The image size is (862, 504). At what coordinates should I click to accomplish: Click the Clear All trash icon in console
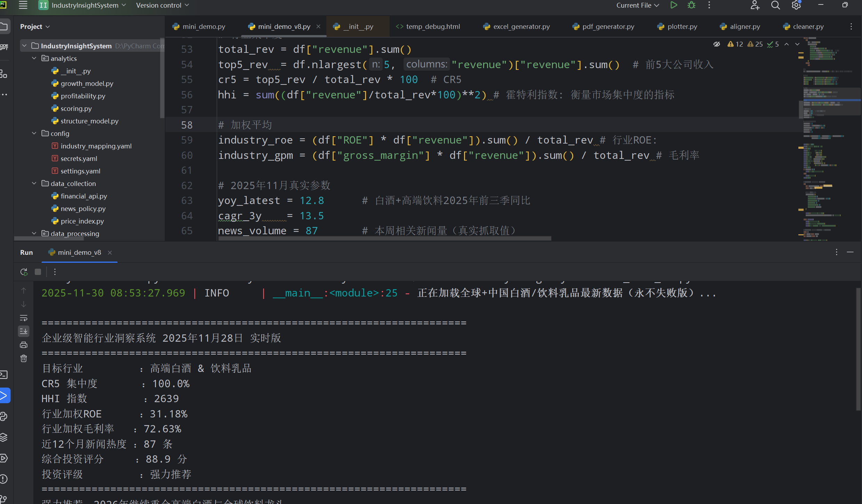(x=24, y=358)
